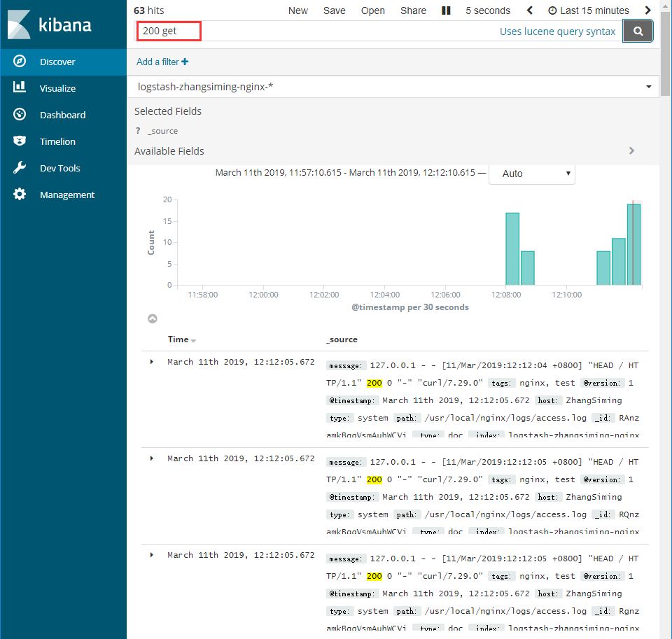Expand the first log entry row

(x=152, y=362)
